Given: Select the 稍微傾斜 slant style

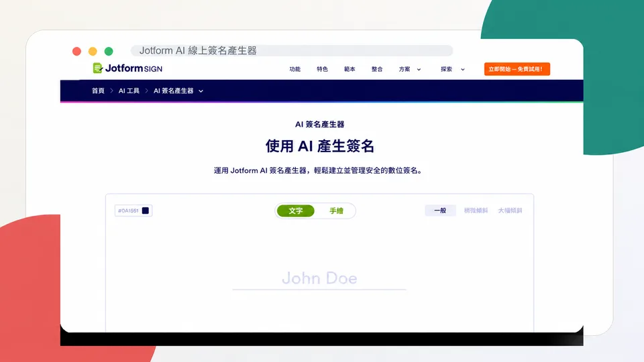Looking at the screenshot, I should [x=476, y=210].
